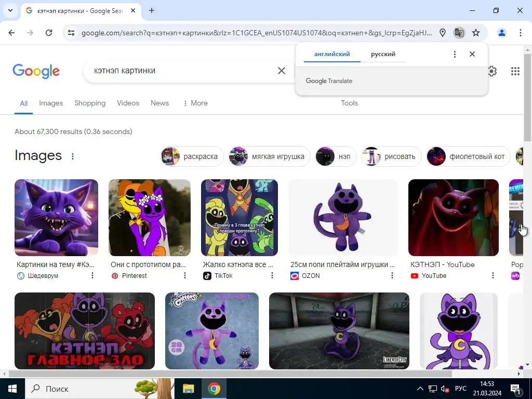This screenshot has width=532, height=399.
Task: Open the 28 см plush toy thumbnail
Action: 212,331
